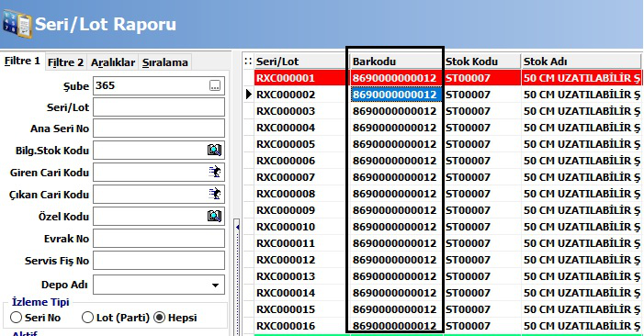Screen dimensions: 644x336
Task: Open stock search for Bilg.Stok Kodu
Action: point(214,151)
